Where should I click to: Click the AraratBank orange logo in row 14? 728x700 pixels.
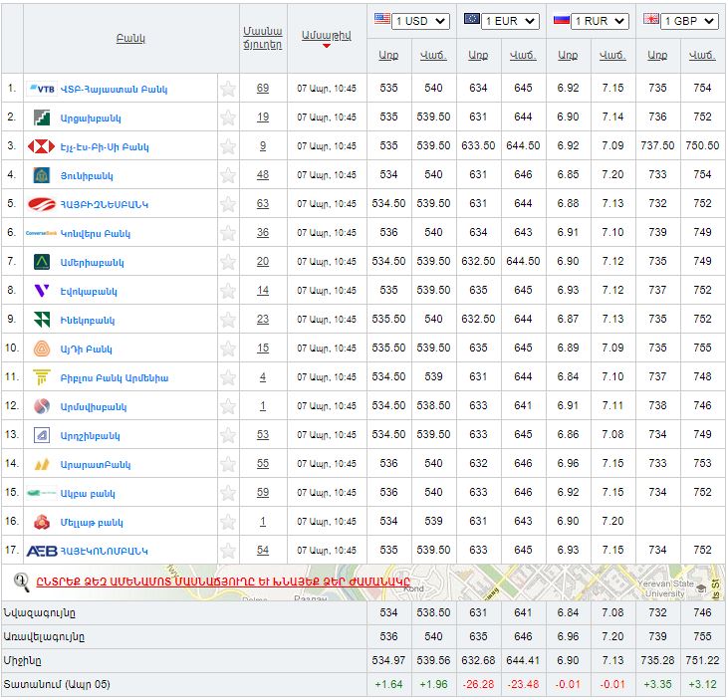[42, 464]
